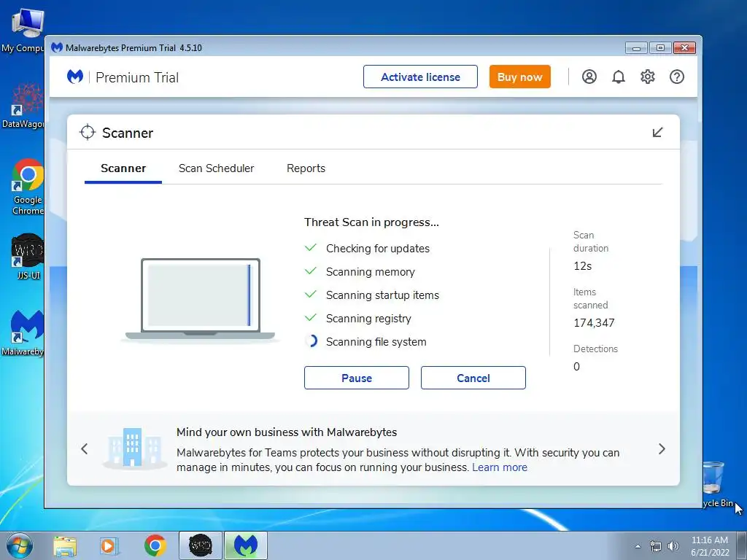
Task: Click 'Mind your own business with Malwarebytes' heading
Action: (287, 432)
